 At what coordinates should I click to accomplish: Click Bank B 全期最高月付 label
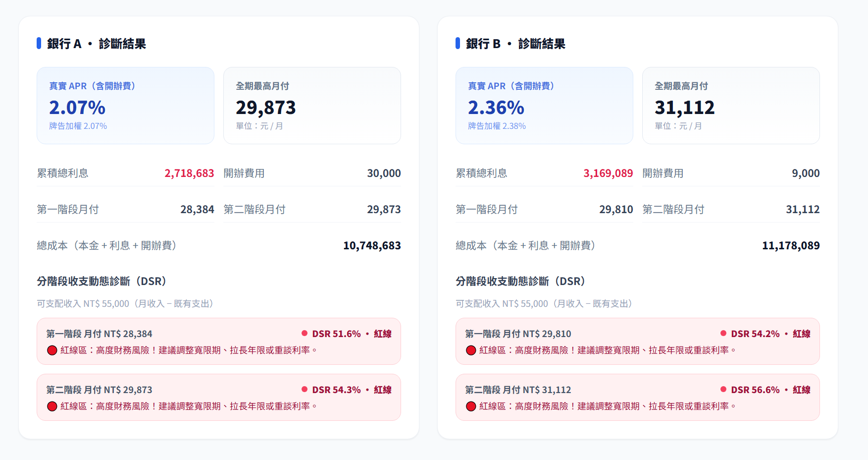(x=681, y=86)
